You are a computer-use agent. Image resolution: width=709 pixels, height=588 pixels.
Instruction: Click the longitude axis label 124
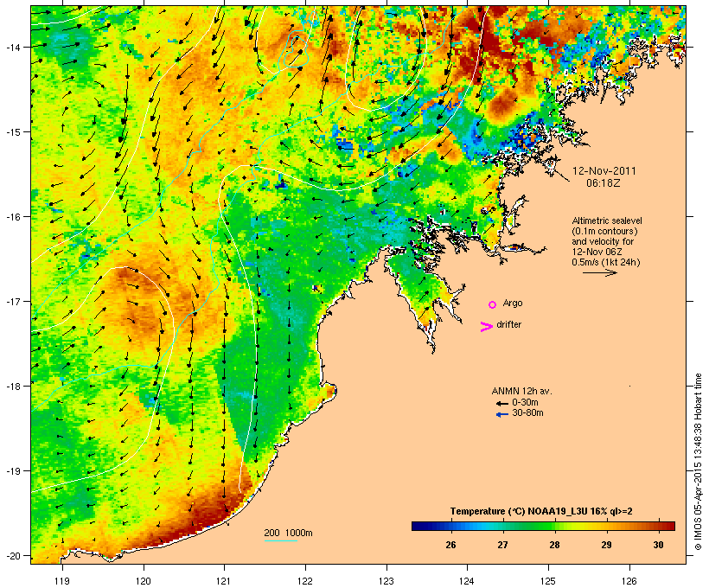467,581
